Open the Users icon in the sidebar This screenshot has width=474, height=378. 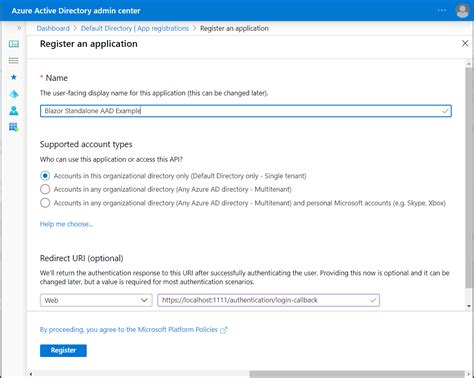(x=14, y=111)
